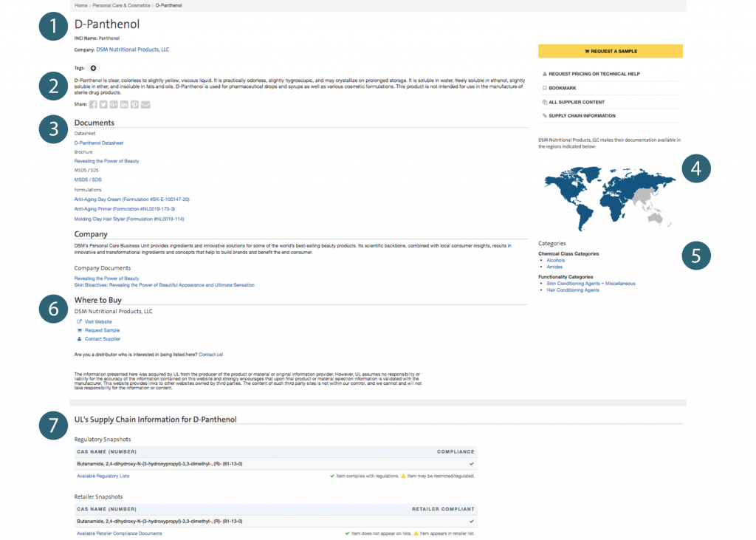Share the page on Facebook
756x540 pixels.
click(x=93, y=105)
